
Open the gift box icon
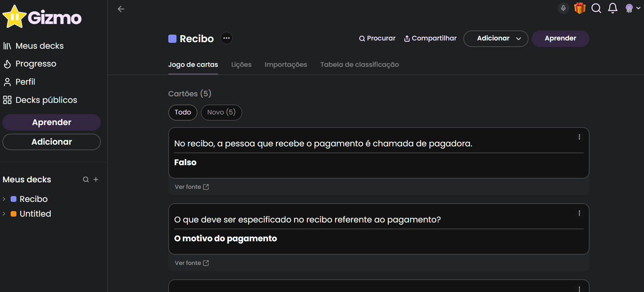(x=580, y=8)
